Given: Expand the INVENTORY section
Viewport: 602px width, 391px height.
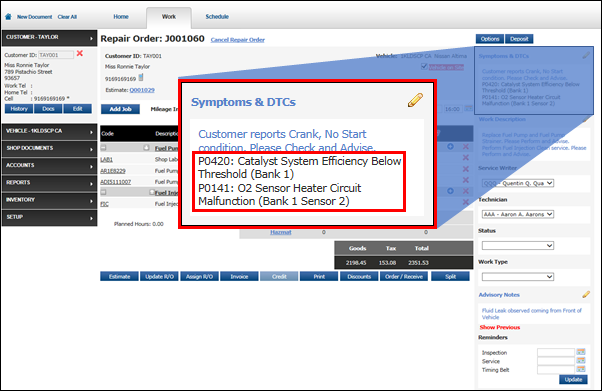Looking at the screenshot, I should (x=49, y=200).
